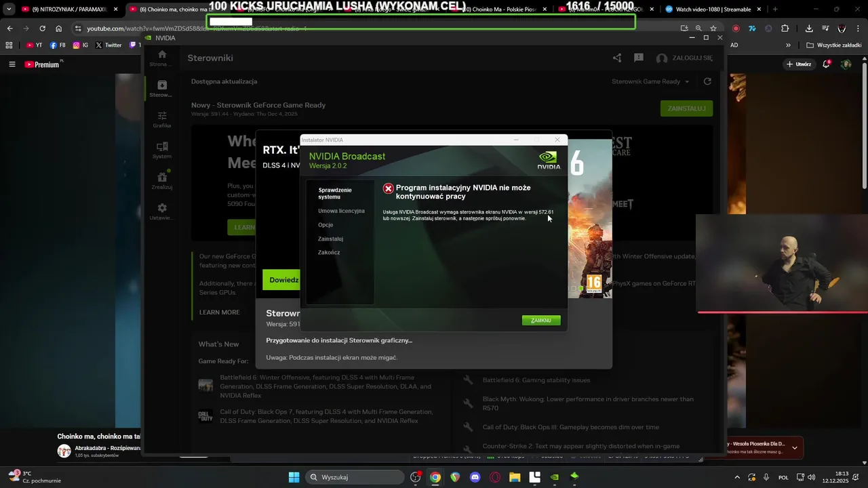The image size is (868, 488).
Task: Open a new browser tab with plus
Action: [775, 9]
